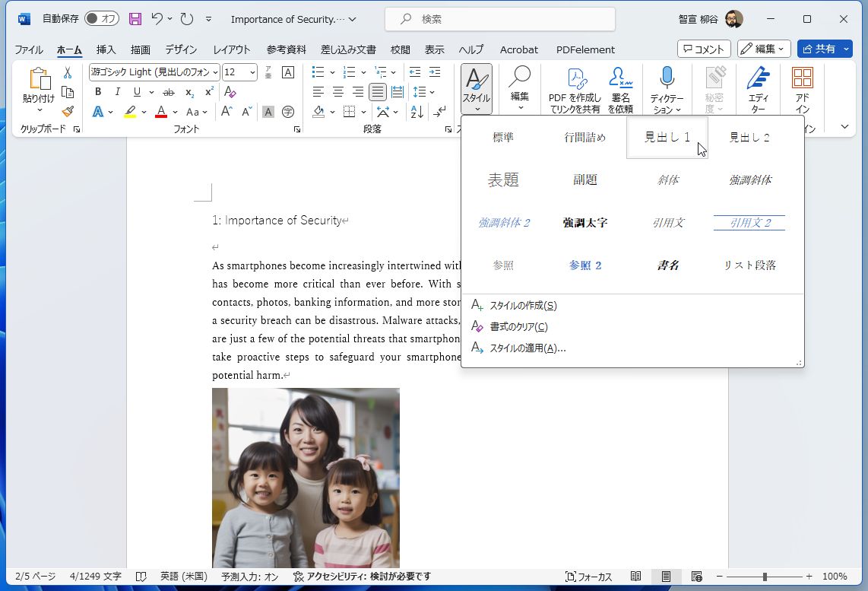Image resolution: width=868 pixels, height=591 pixels.
Task: Apply bold formatting with the B icon
Action: tap(97, 91)
